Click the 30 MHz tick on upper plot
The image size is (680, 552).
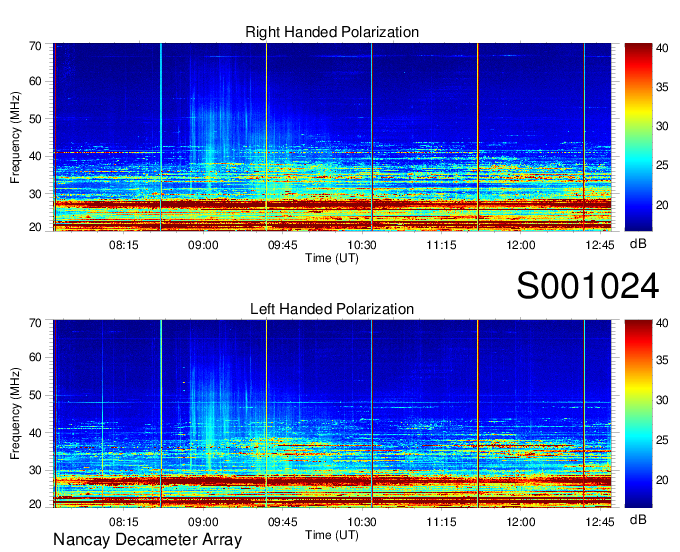35,194
